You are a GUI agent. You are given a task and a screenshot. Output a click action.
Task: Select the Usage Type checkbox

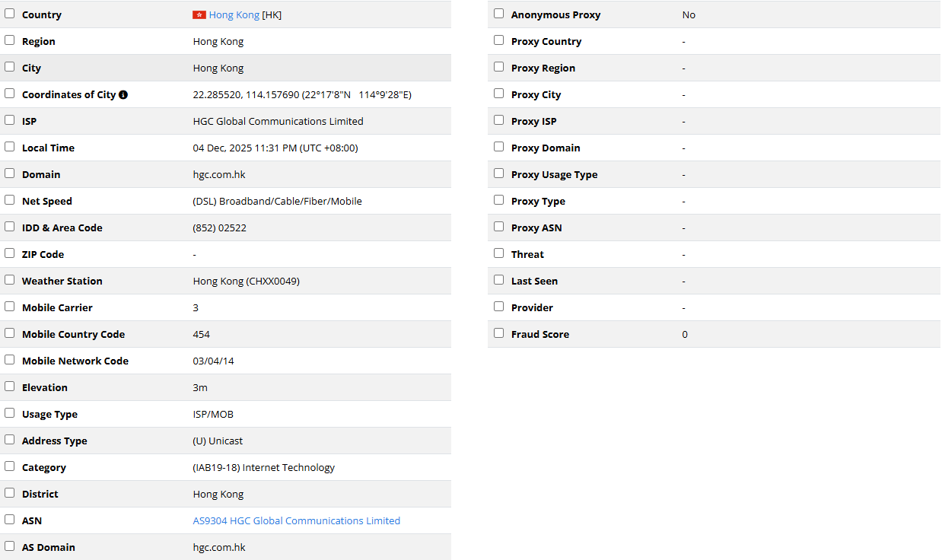(10, 413)
